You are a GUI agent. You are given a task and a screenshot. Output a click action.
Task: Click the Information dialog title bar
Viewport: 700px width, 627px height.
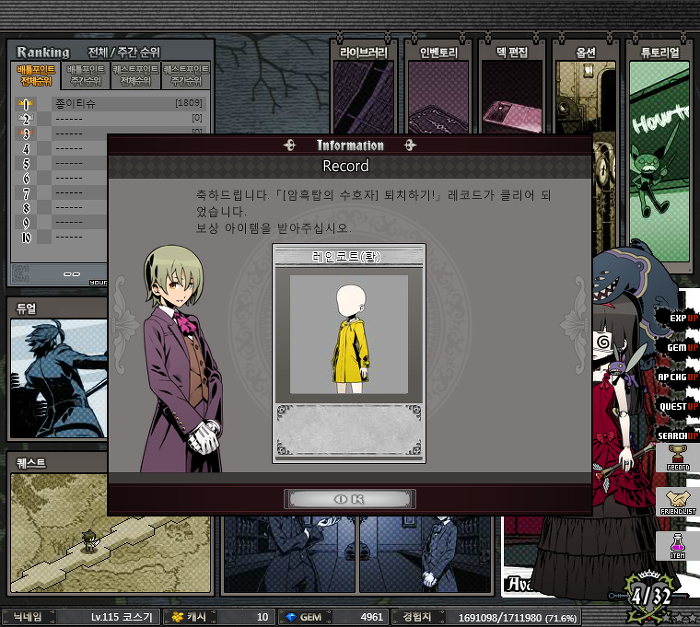(350, 145)
